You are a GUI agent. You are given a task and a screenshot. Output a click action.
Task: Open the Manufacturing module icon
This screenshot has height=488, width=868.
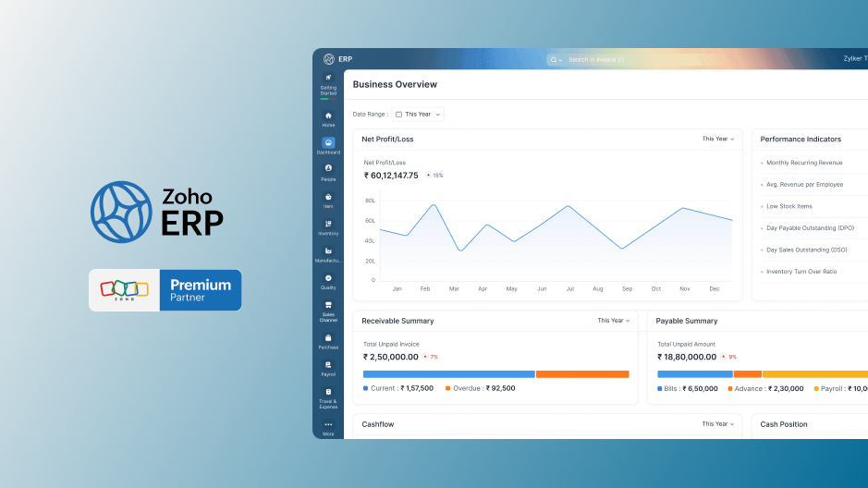(328, 251)
